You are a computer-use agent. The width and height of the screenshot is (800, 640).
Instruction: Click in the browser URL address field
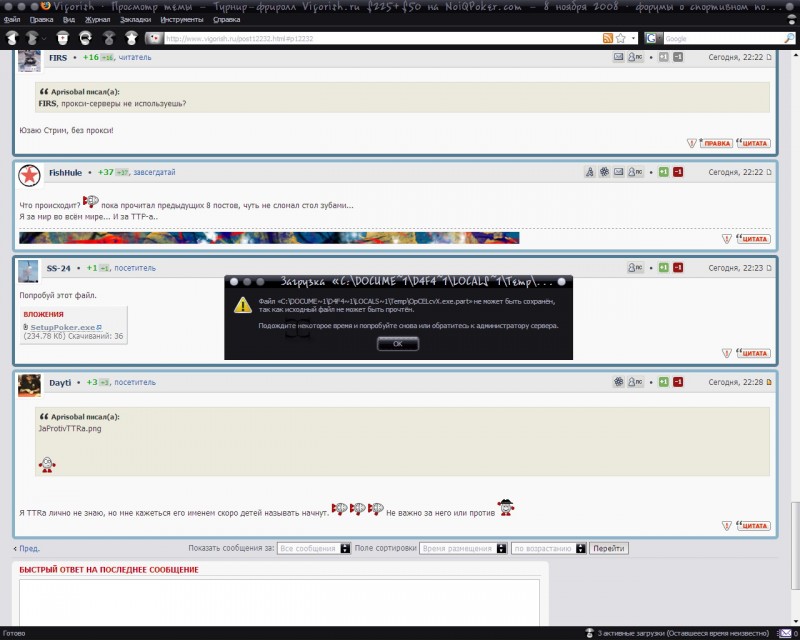[383, 38]
